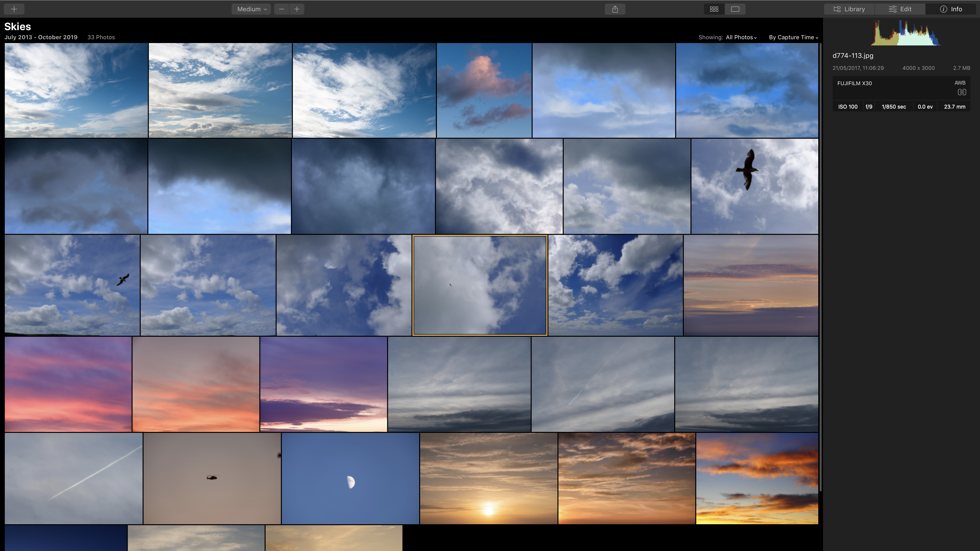
Task: Click the histogram in the info panel
Action: (x=907, y=33)
